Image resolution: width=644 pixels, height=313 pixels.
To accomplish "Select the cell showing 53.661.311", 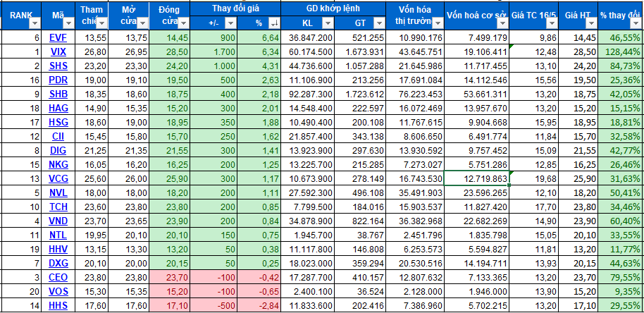I will point(477,94).
